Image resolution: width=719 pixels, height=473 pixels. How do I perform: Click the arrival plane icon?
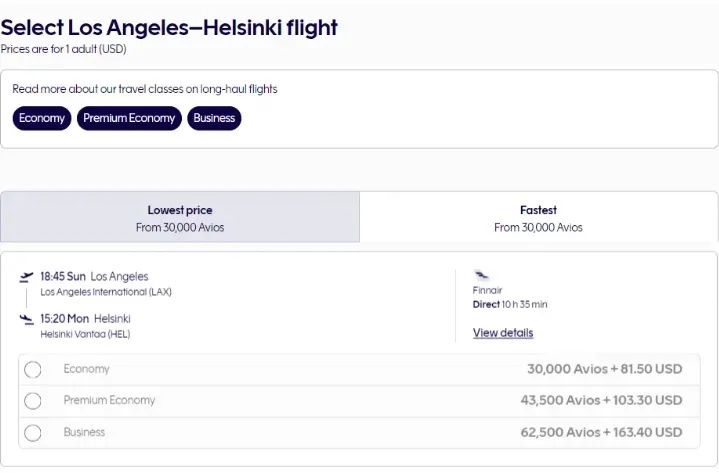coord(27,319)
